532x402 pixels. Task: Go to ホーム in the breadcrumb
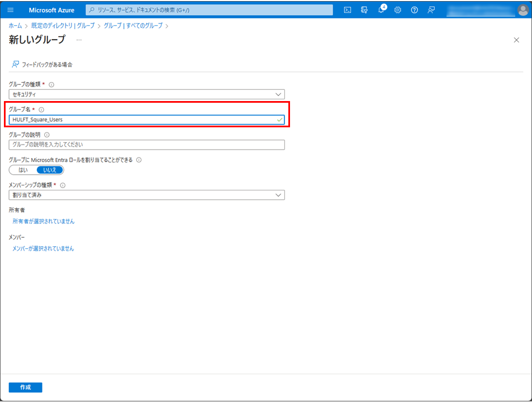click(15, 26)
